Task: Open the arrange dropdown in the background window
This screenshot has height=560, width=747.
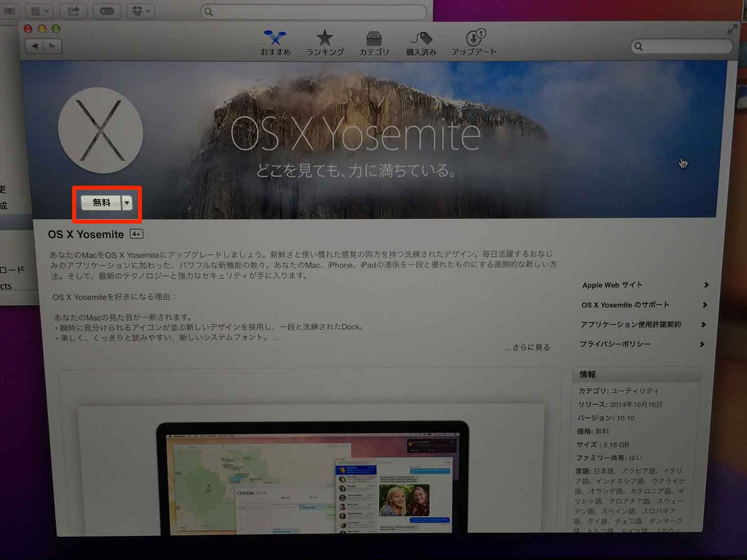Action: (x=39, y=11)
